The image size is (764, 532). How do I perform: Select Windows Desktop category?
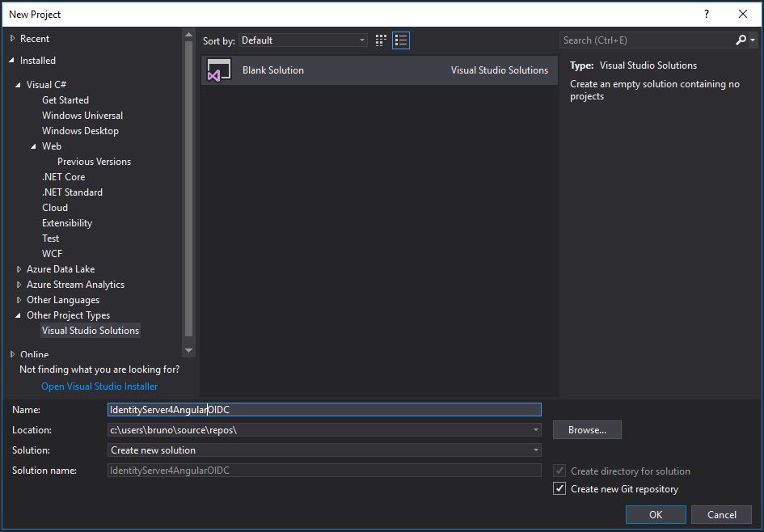(80, 130)
